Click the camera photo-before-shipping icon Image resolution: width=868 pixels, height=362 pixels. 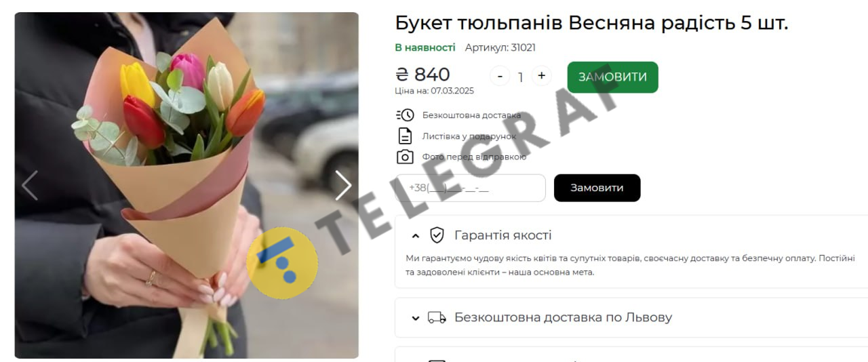point(405,157)
